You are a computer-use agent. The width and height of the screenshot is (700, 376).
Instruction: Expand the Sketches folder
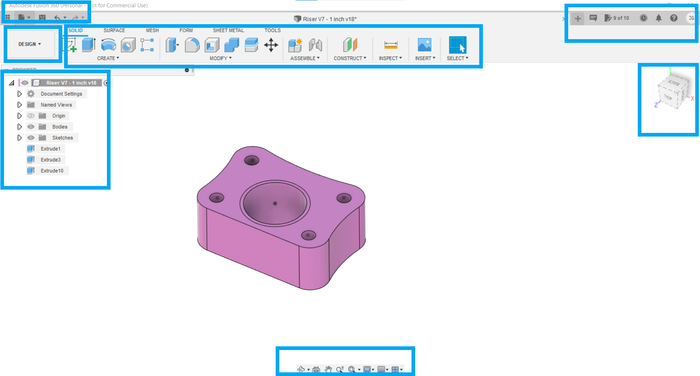(19, 138)
